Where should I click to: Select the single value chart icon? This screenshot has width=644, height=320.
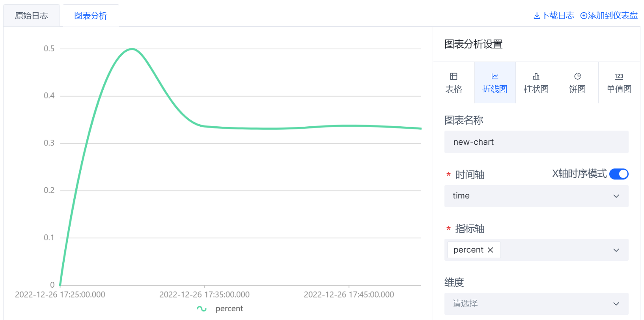coord(619,77)
